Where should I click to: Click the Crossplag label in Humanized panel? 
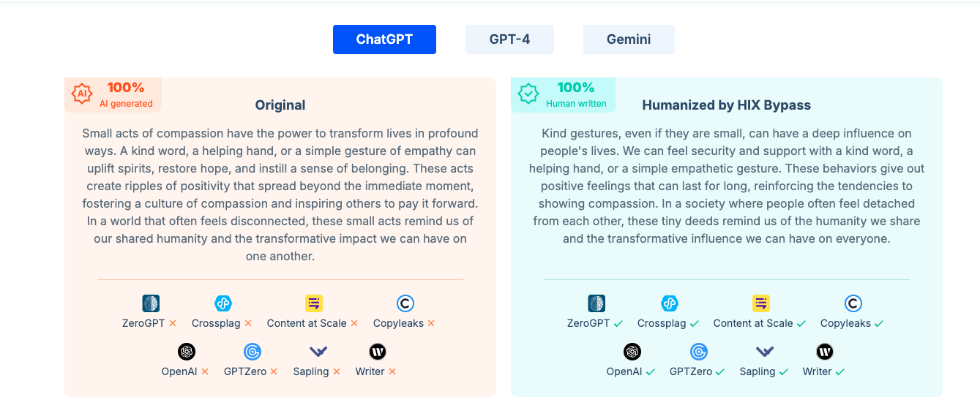point(662,323)
